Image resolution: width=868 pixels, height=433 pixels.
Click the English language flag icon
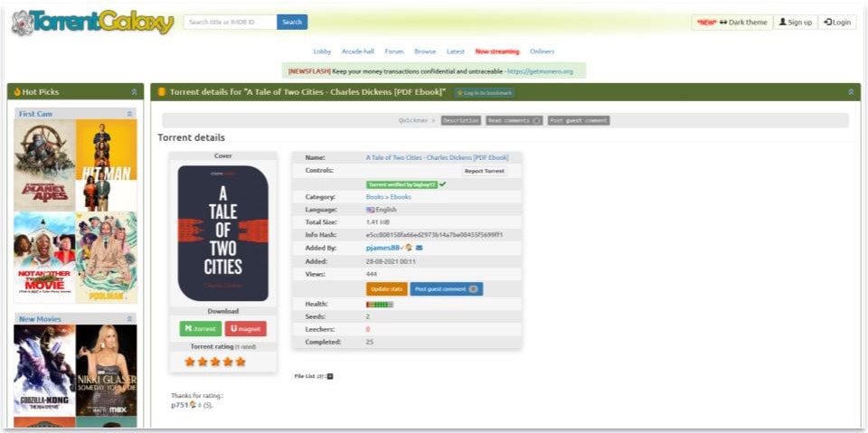[370, 209]
